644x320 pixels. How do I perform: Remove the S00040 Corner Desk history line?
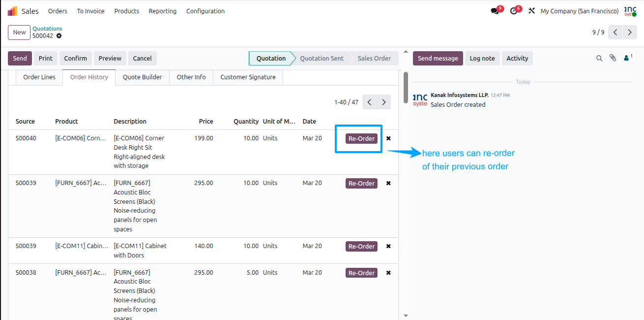388,138
